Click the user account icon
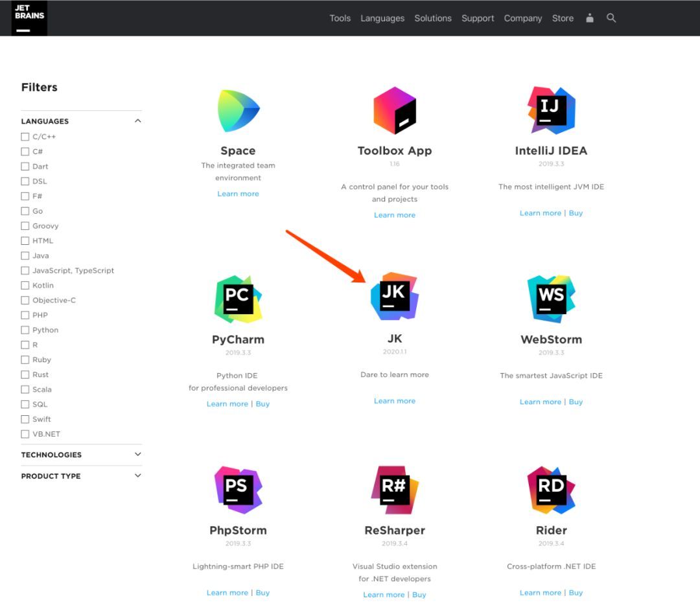700x607 pixels. (589, 18)
